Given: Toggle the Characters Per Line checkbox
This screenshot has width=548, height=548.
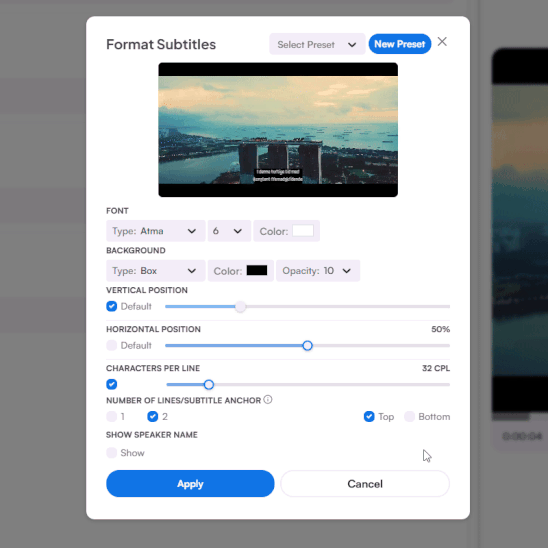Looking at the screenshot, I should tap(111, 384).
